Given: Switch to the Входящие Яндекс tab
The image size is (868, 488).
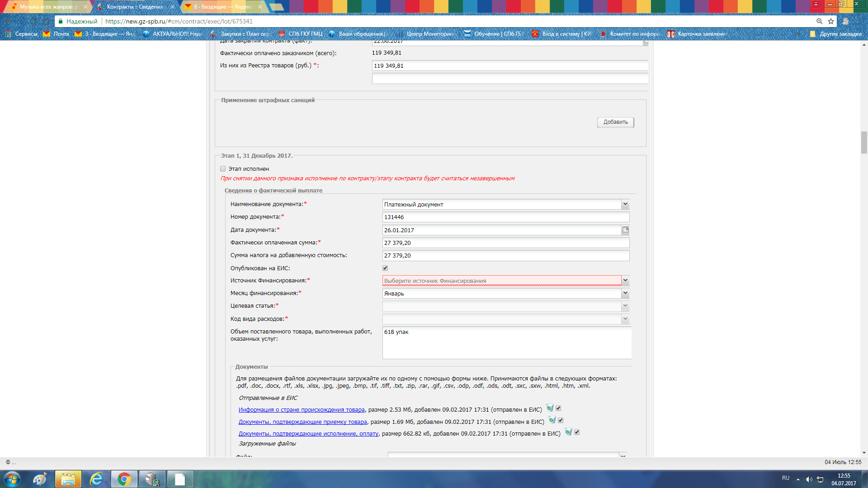Looking at the screenshot, I should tap(222, 7).
